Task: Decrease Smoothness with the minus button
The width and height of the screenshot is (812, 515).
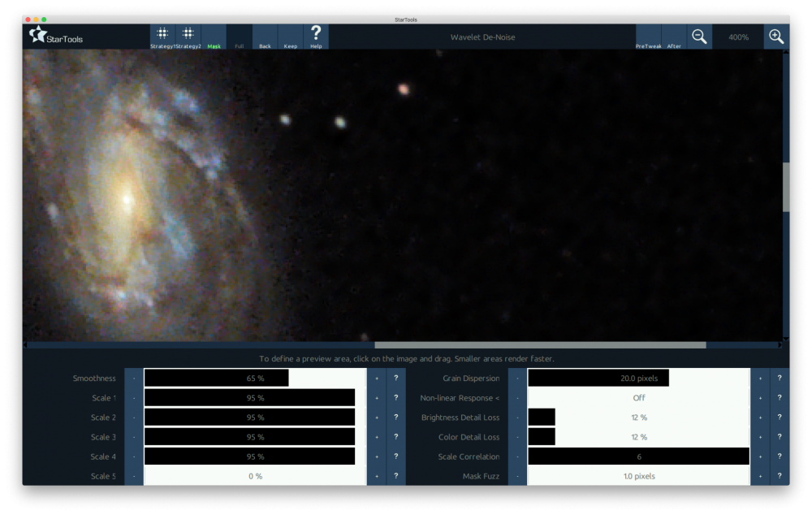Action: (x=134, y=379)
